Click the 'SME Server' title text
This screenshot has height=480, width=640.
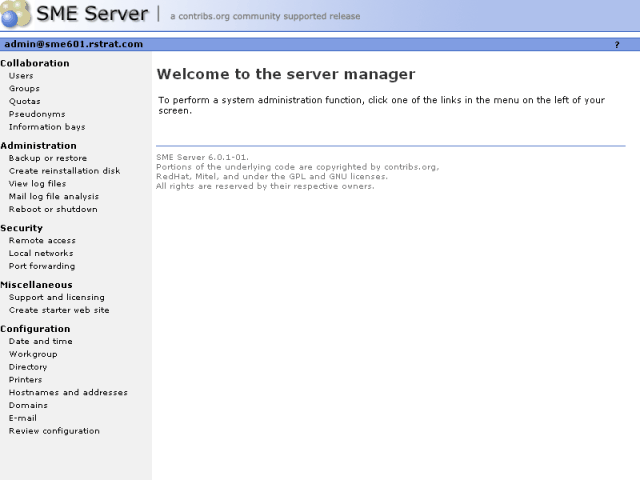tap(92, 13)
